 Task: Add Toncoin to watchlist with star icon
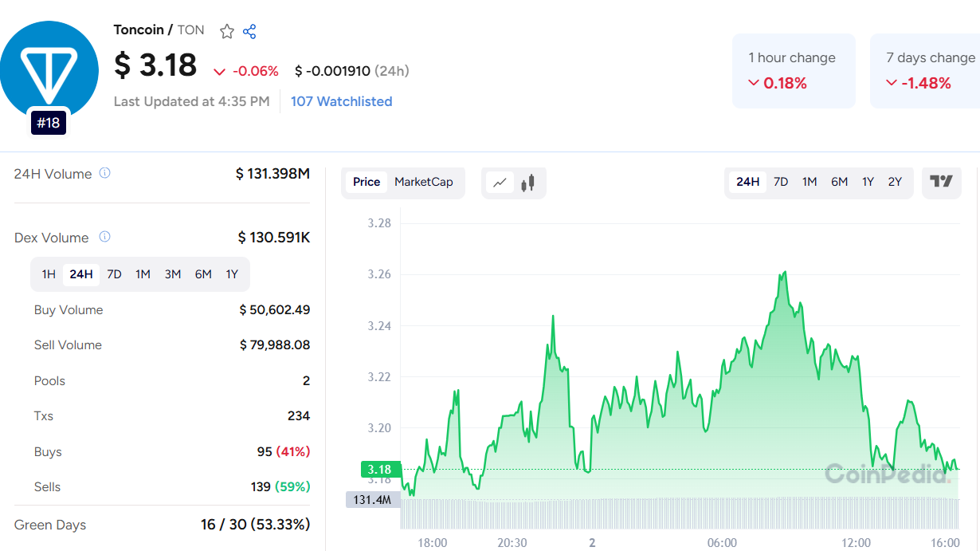[x=227, y=31]
